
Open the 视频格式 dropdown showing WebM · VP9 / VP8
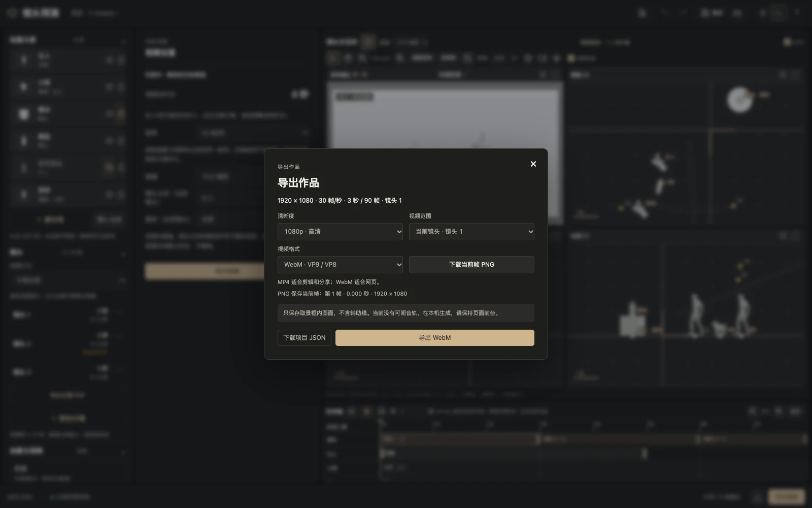(x=340, y=265)
